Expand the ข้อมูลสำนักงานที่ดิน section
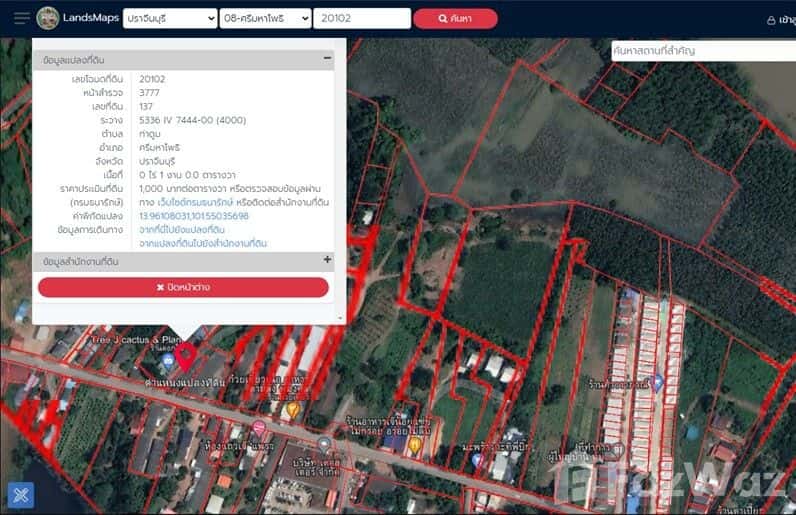Screen dimensions: 796x515 tap(327, 260)
